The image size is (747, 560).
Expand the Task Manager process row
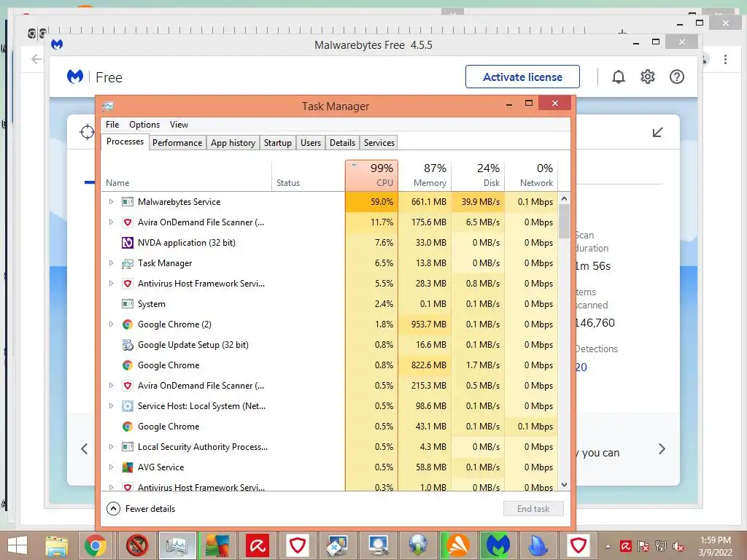pyautogui.click(x=111, y=262)
